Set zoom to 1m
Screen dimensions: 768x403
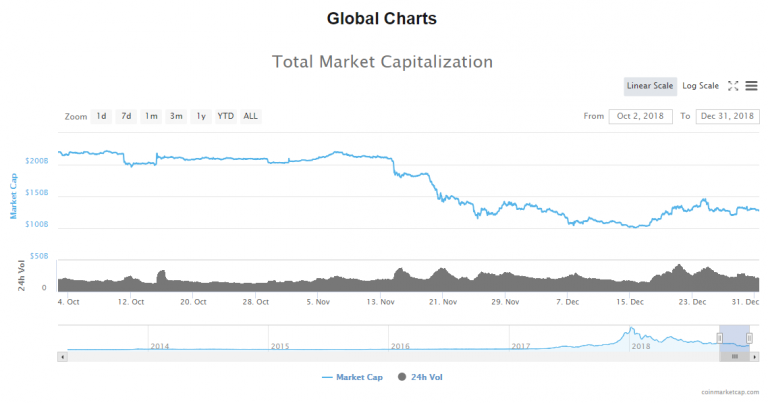tap(151, 116)
